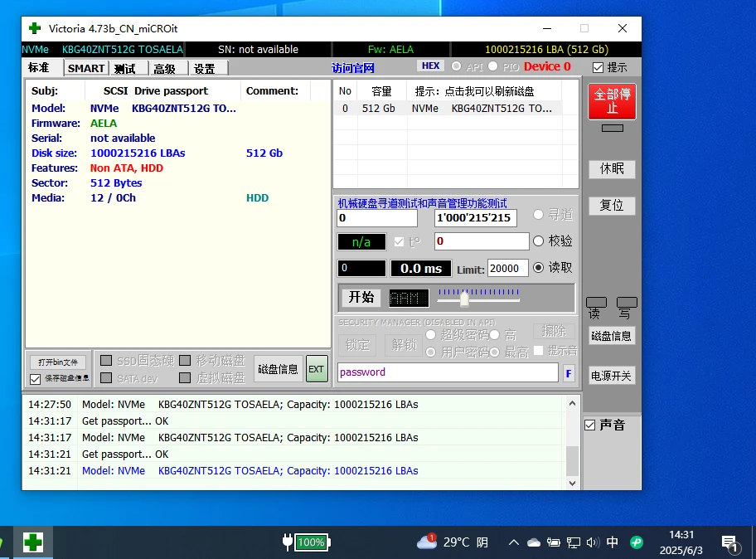Select the 超级密码 radio button
756x559 pixels.
[x=430, y=335]
